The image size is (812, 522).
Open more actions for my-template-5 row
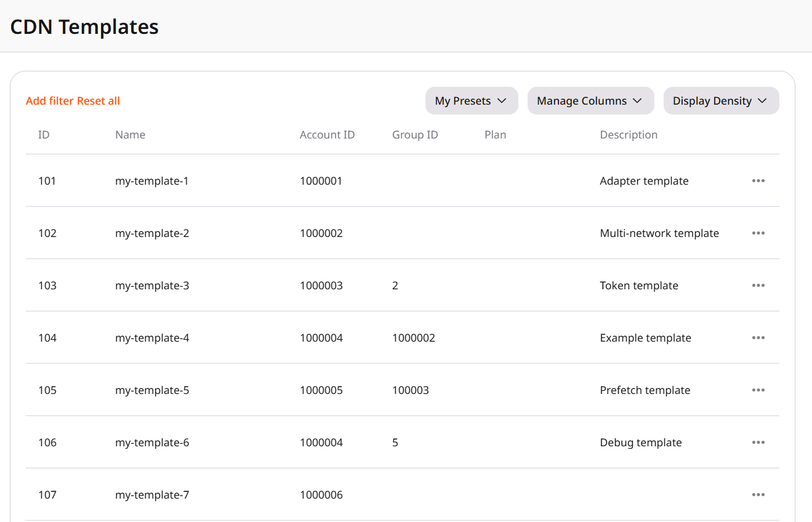(x=758, y=390)
